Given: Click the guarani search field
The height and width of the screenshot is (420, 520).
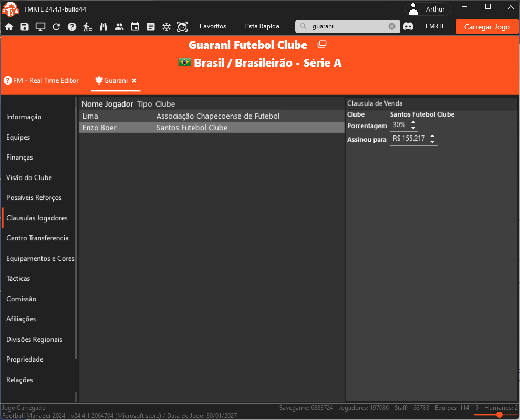Looking at the screenshot, I should (348, 26).
